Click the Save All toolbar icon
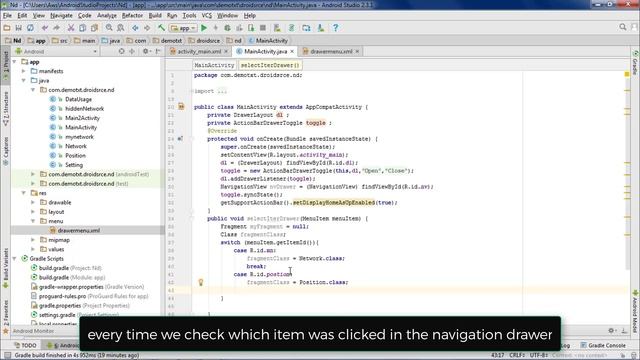This screenshot has width=640, height=360. click(18, 28)
